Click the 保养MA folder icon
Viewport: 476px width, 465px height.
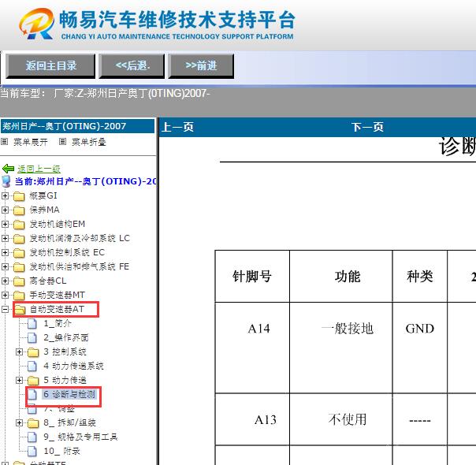coord(19,210)
